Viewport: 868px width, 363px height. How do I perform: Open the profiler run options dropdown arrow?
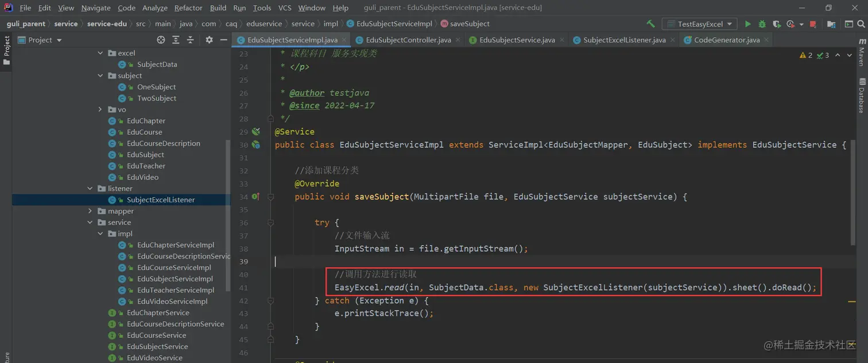(x=801, y=25)
